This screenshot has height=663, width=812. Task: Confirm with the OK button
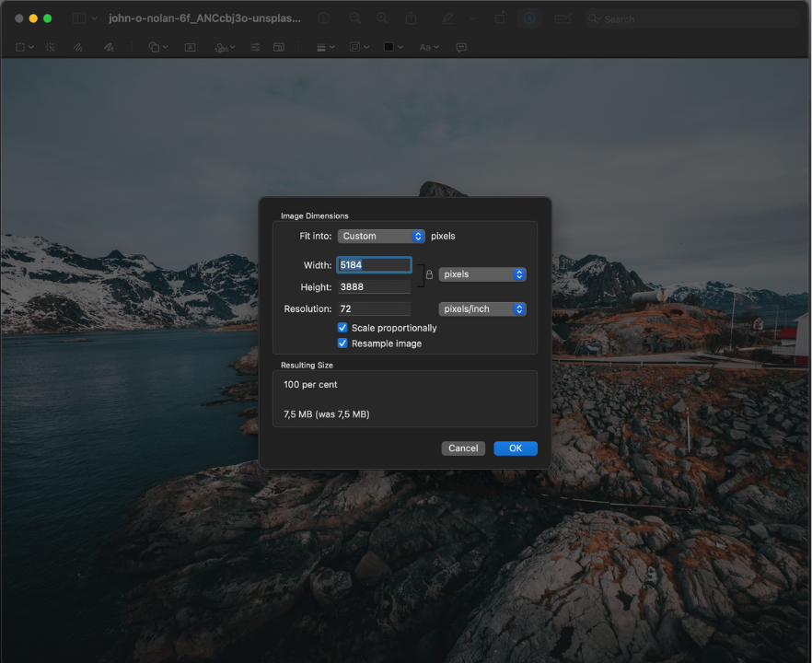516,448
